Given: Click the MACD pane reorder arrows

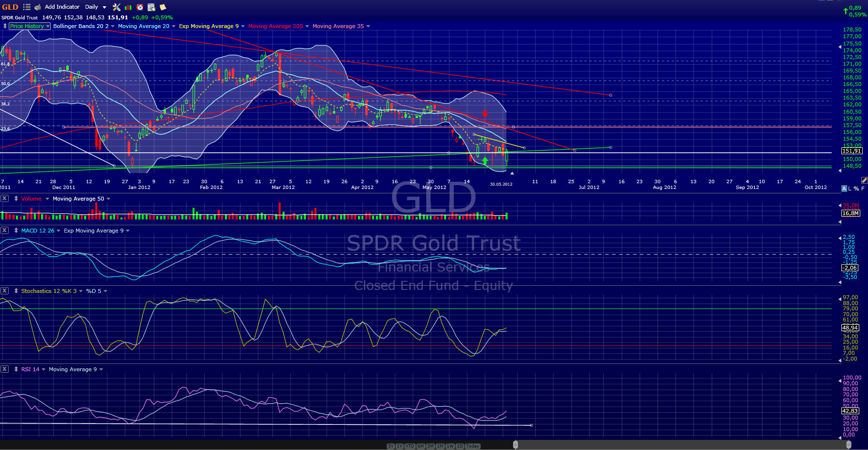Looking at the screenshot, I should click(16, 231).
